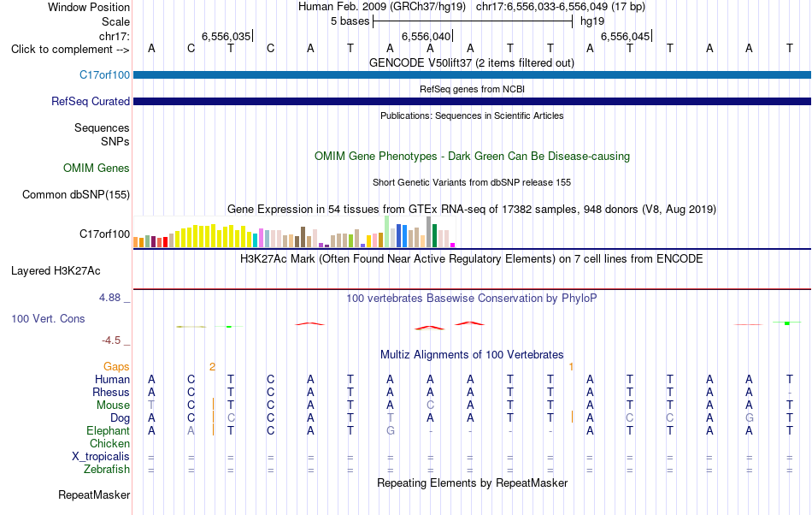Click the Layered H3K27Ac track label
Screen dimensions: 812x515
(56, 270)
